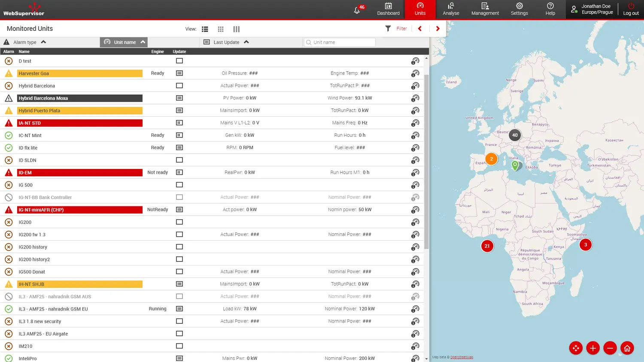The image size is (644, 362).
Task: Open the Analyse tab
Action: 451,9
